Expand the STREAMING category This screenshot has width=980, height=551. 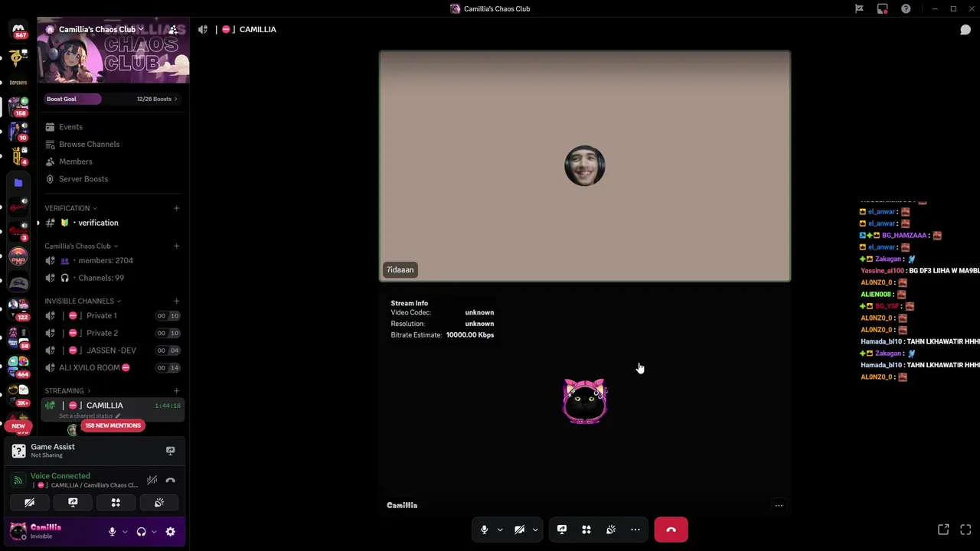pyautogui.click(x=67, y=391)
